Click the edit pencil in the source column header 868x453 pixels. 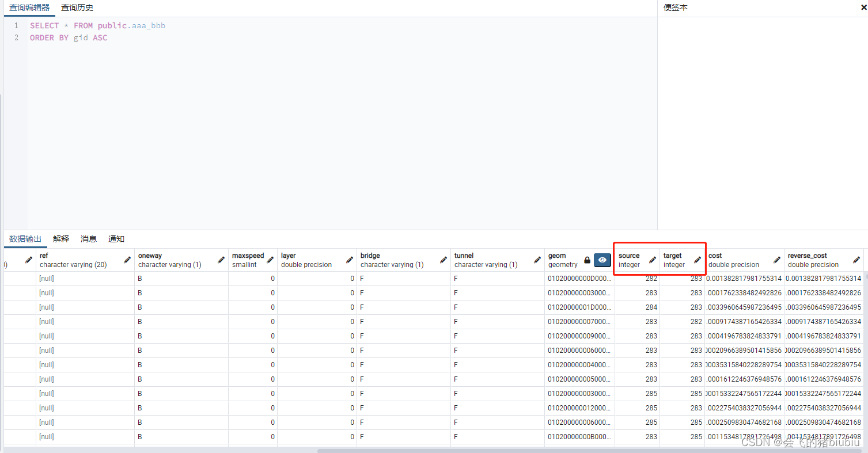tap(652, 260)
